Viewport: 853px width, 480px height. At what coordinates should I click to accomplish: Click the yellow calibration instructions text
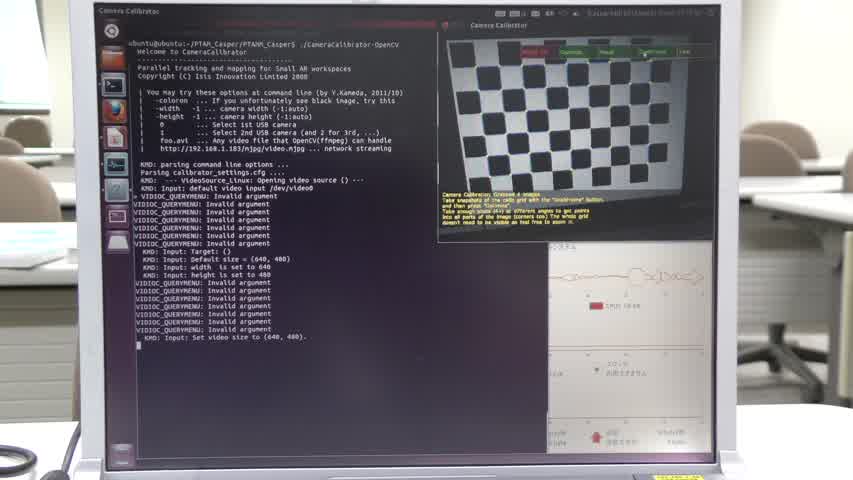[x=522, y=208]
